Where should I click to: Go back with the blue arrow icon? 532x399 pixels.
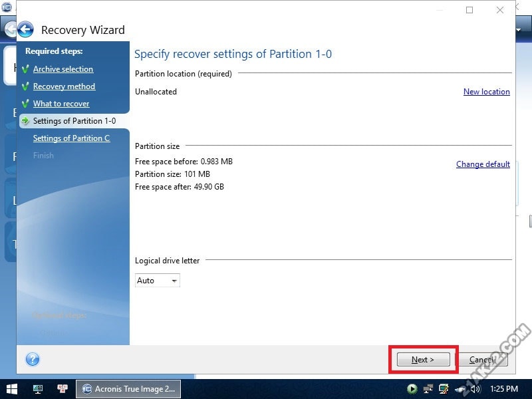tap(25, 29)
